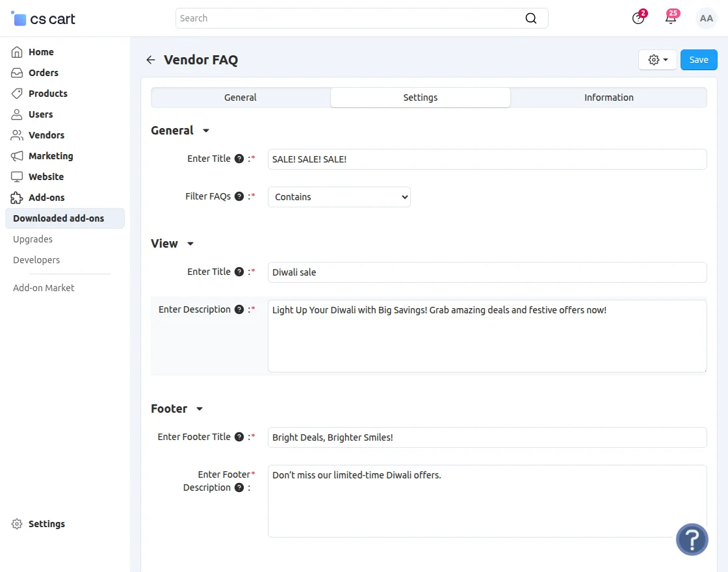The width and height of the screenshot is (728, 572).
Task: Open the Downloaded add-ons link
Action: (x=58, y=218)
